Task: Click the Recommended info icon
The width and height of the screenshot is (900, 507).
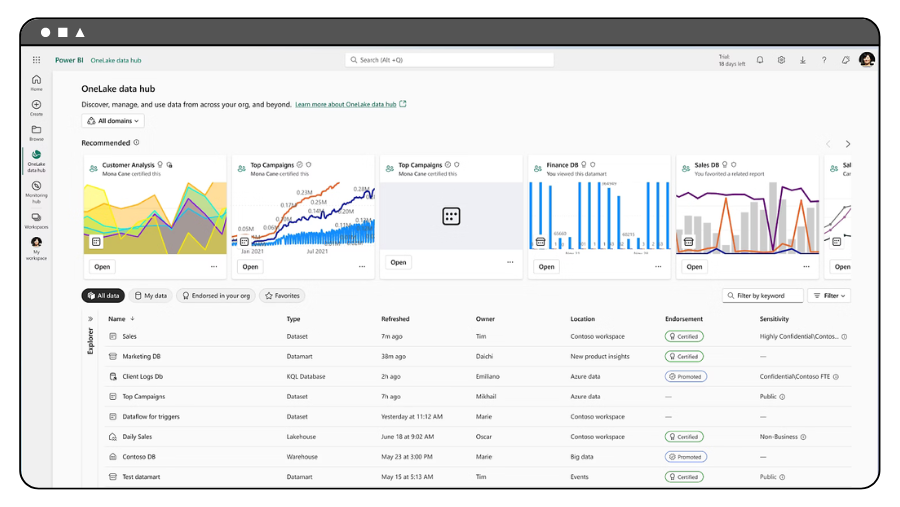Action: click(136, 142)
